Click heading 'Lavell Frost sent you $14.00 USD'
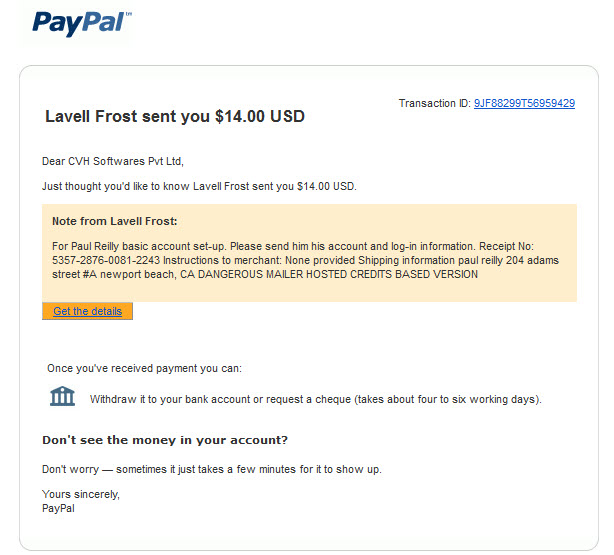614x555 pixels. [175, 116]
